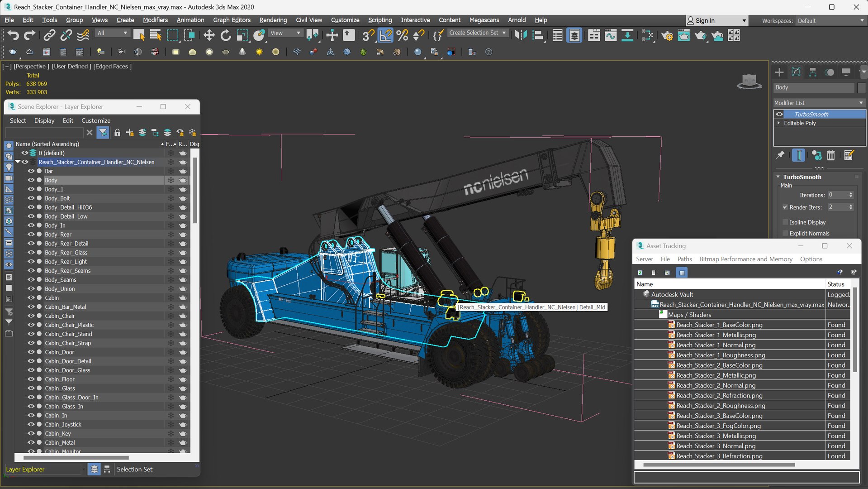Click the Redo arrow icon
Viewport: 868px width, 489px height.
(x=29, y=35)
